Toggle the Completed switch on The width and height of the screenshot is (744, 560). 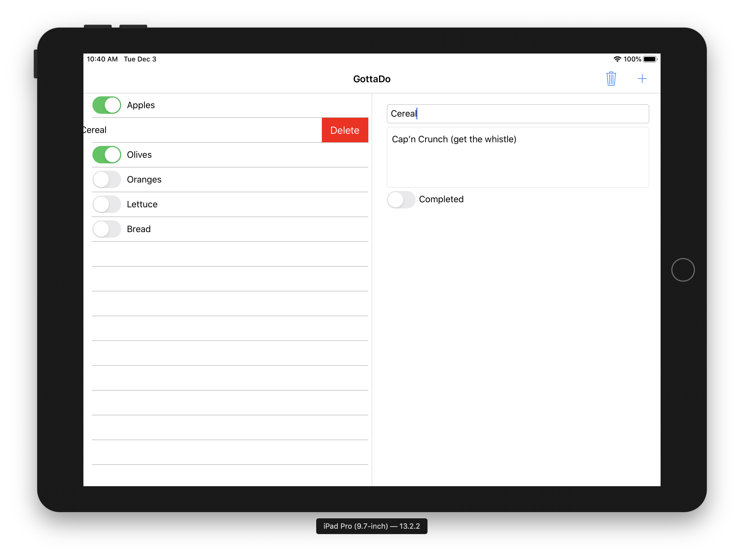point(400,200)
